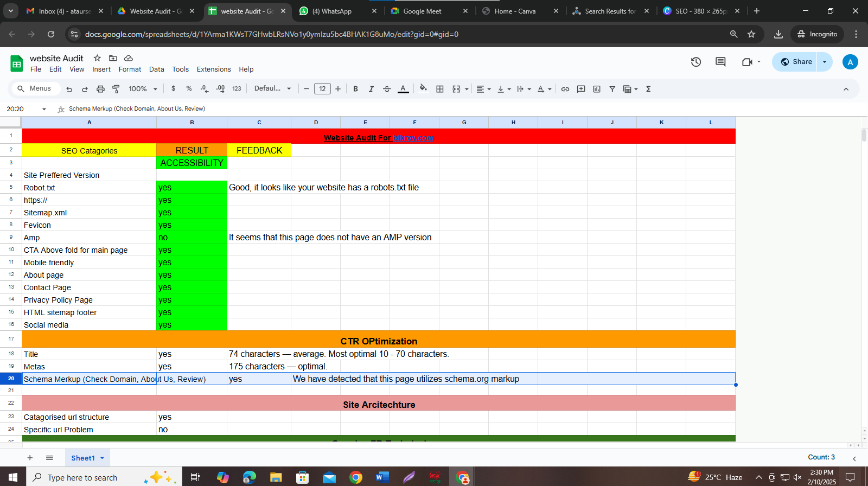Open the 100% zoom dropdown
868x486 pixels.
pyautogui.click(x=143, y=89)
